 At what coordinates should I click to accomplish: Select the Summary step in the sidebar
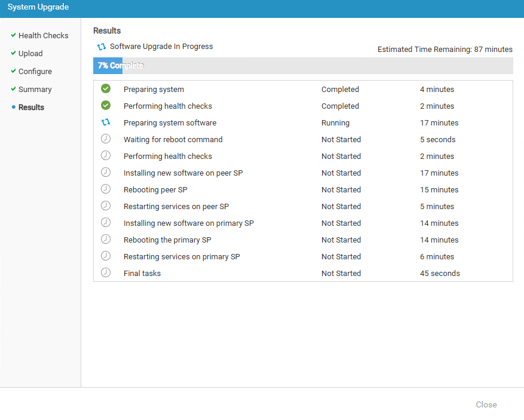point(35,90)
